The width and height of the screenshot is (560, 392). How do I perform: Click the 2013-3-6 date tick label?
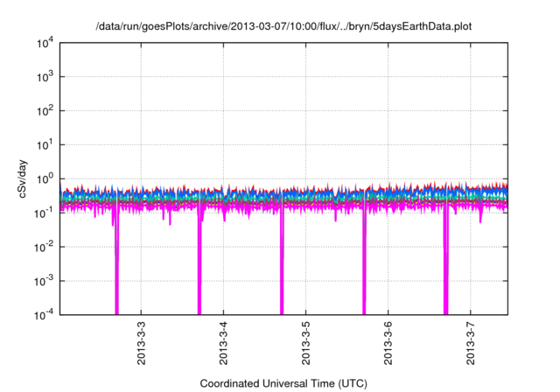388,343
